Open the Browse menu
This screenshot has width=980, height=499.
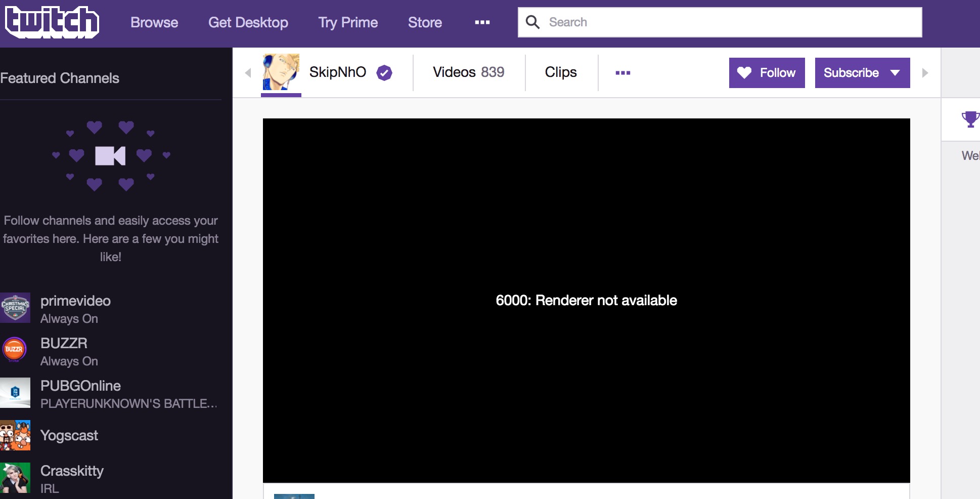tap(154, 22)
